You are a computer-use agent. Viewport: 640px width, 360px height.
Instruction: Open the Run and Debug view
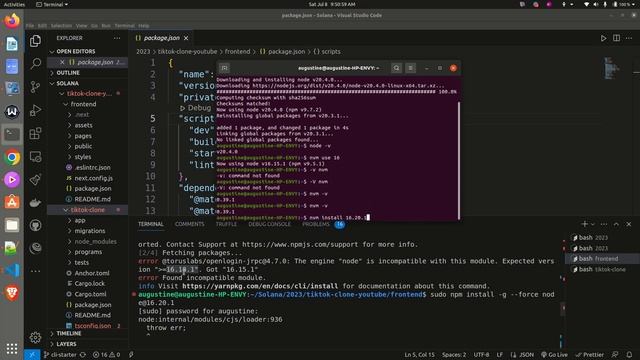(36, 110)
